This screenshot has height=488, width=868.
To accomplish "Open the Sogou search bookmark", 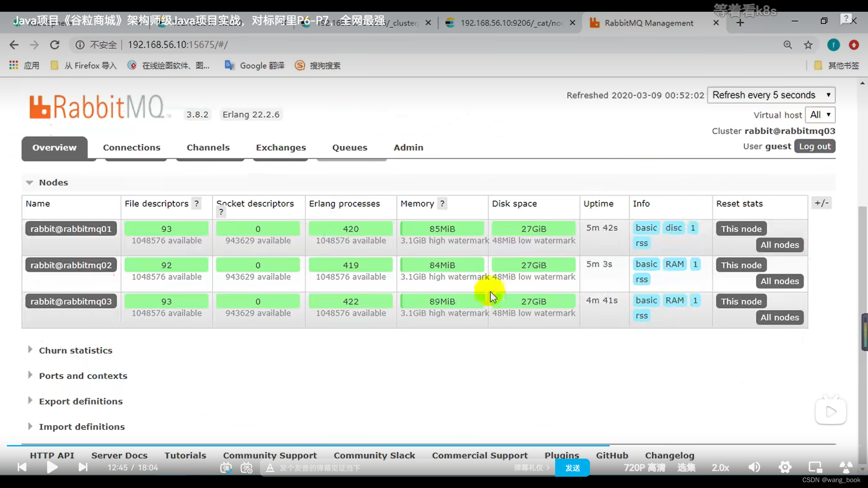I will tap(317, 66).
